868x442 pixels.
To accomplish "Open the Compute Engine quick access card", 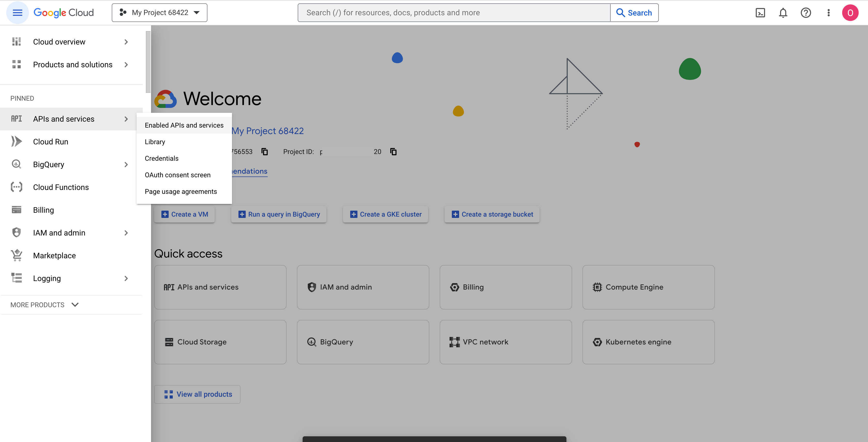I will (648, 287).
